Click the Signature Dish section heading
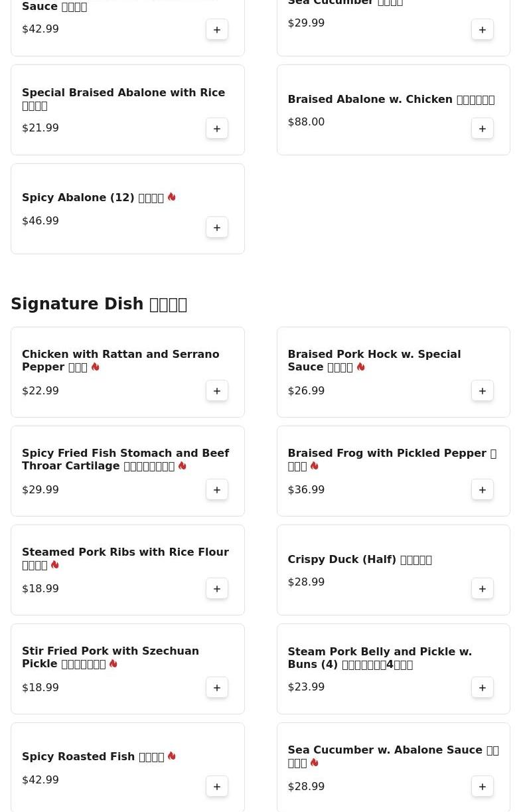521x812 pixels. [x=99, y=304]
